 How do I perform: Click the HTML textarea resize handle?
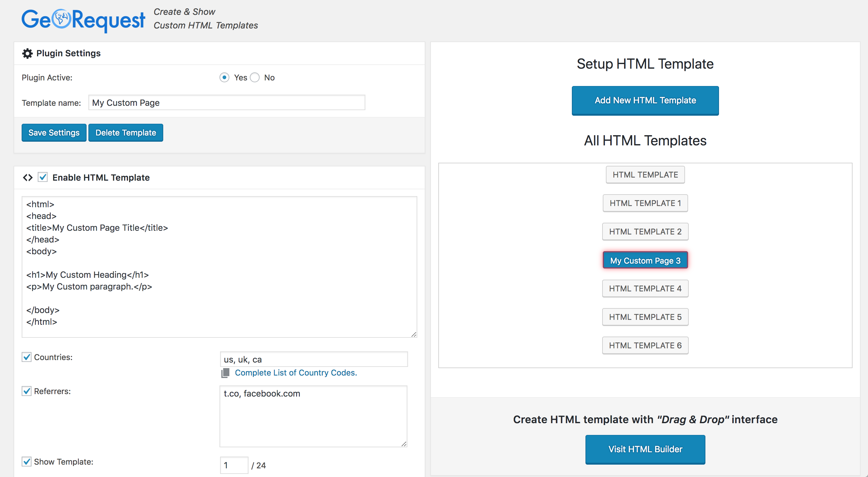[414, 334]
